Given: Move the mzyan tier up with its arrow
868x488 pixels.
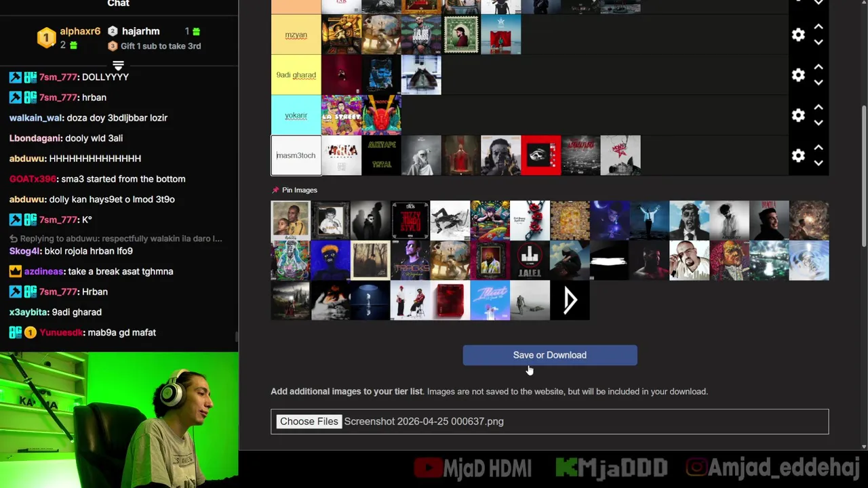Looking at the screenshot, I should [x=818, y=27].
